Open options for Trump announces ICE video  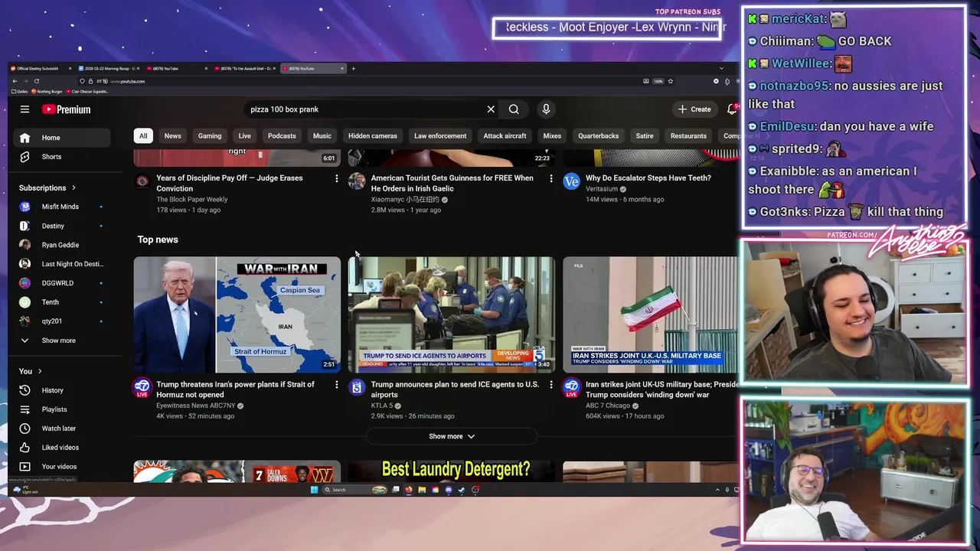tap(550, 384)
